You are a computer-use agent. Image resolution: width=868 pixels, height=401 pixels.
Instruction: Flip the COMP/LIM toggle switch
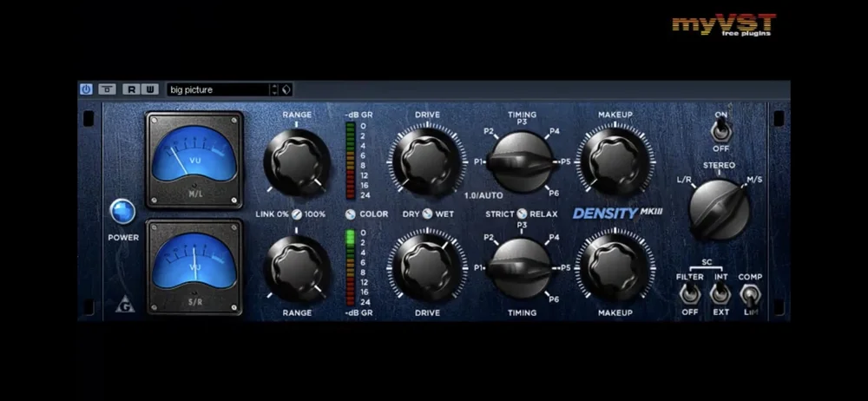pos(750,295)
